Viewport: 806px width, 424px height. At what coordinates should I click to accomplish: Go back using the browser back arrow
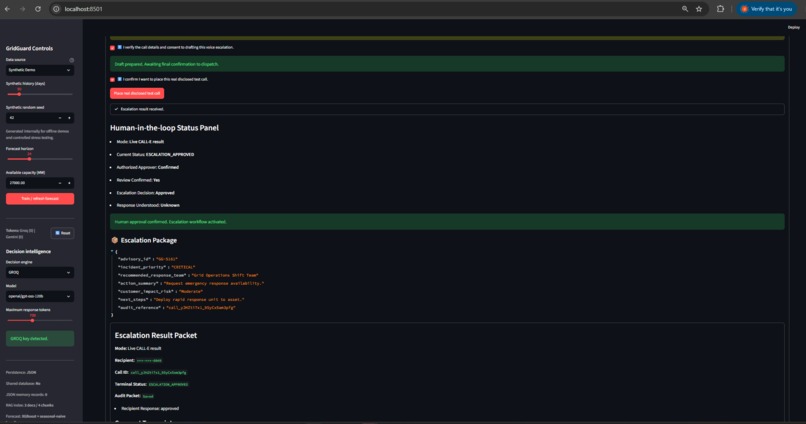[x=7, y=9]
